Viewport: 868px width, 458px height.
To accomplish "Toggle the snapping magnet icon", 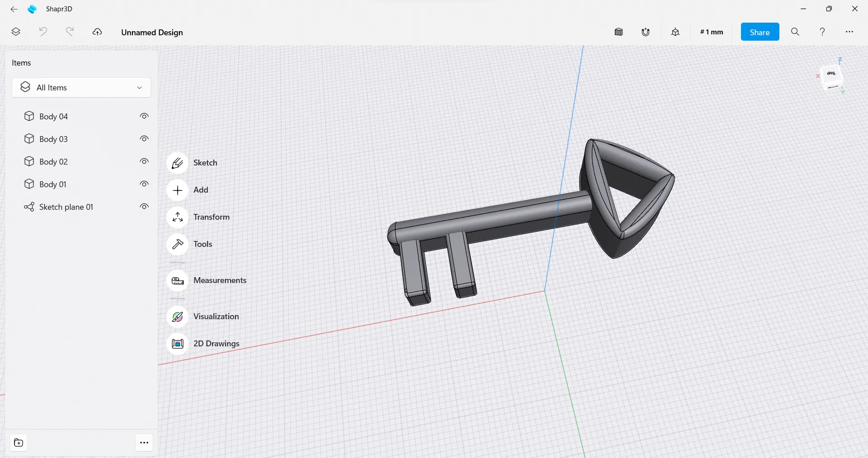I will pos(646,32).
